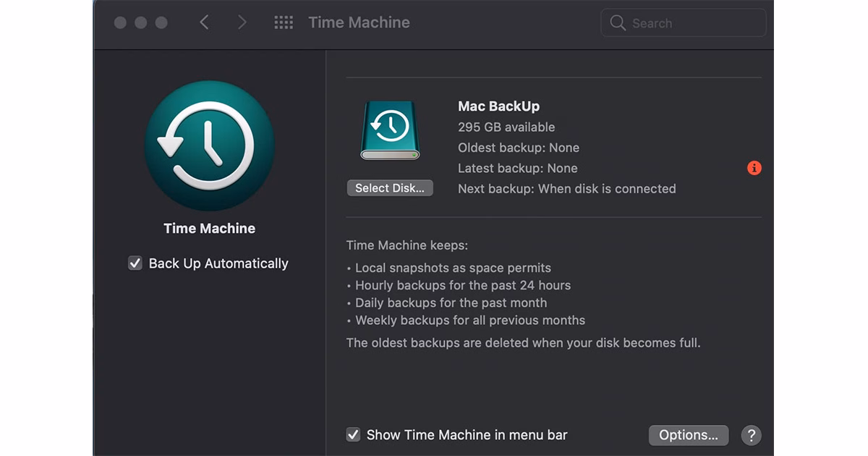Minimize the Time Machine window
Image resolution: width=868 pixels, height=456 pixels.
click(x=140, y=22)
